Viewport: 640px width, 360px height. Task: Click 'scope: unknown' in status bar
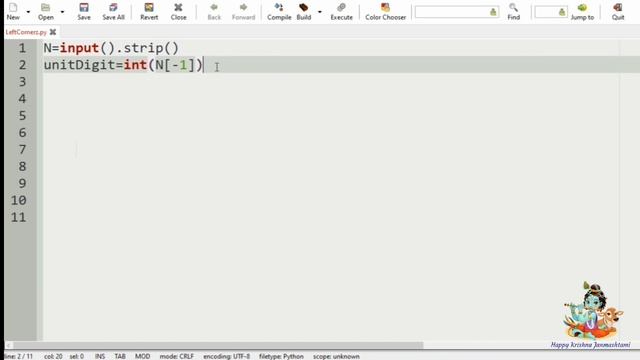(x=336, y=356)
